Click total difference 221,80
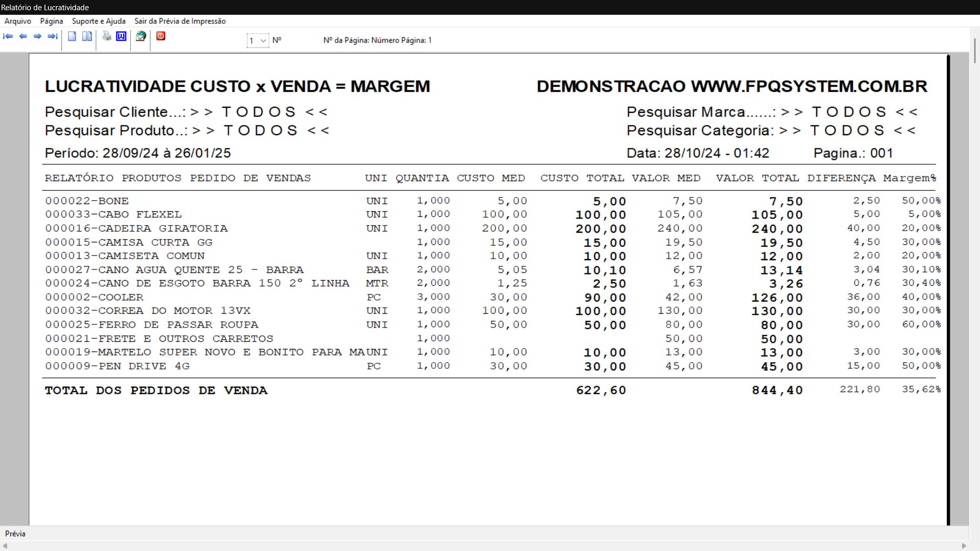980x551 pixels. (860, 389)
